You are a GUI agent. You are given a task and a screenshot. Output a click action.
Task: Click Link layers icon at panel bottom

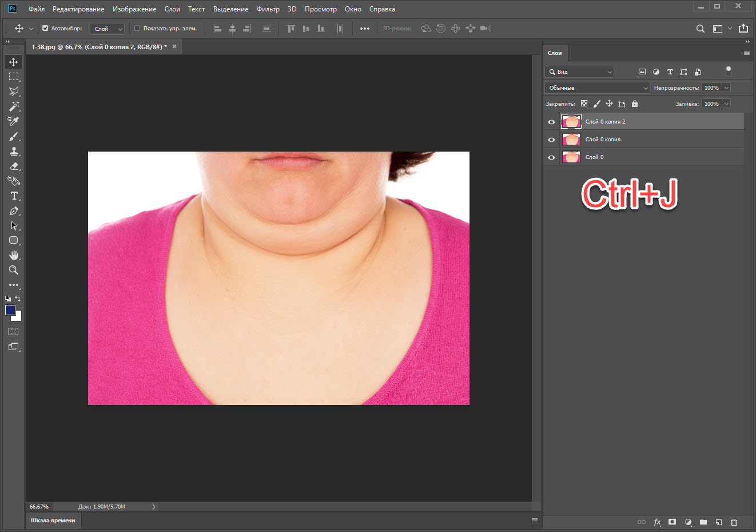coord(642,522)
